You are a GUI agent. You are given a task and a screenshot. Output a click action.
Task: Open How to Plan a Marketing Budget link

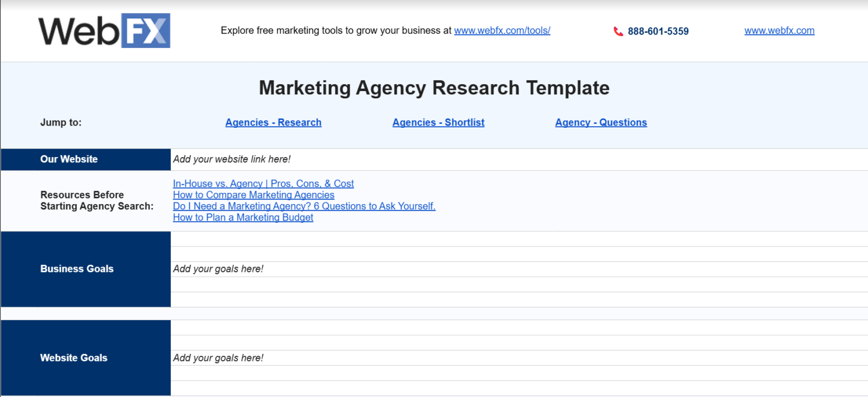click(x=243, y=218)
